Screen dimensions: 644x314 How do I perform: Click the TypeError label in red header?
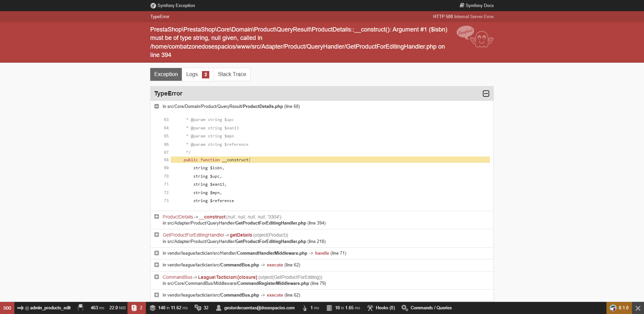(x=160, y=17)
